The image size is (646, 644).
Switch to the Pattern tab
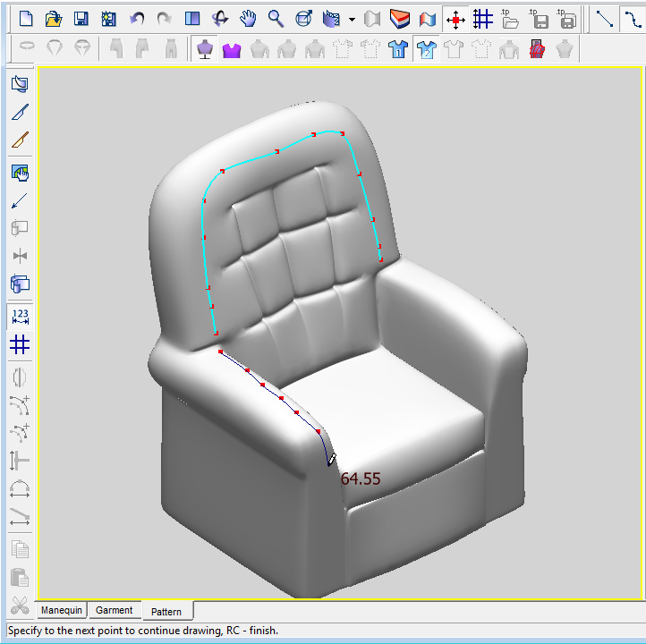166,611
